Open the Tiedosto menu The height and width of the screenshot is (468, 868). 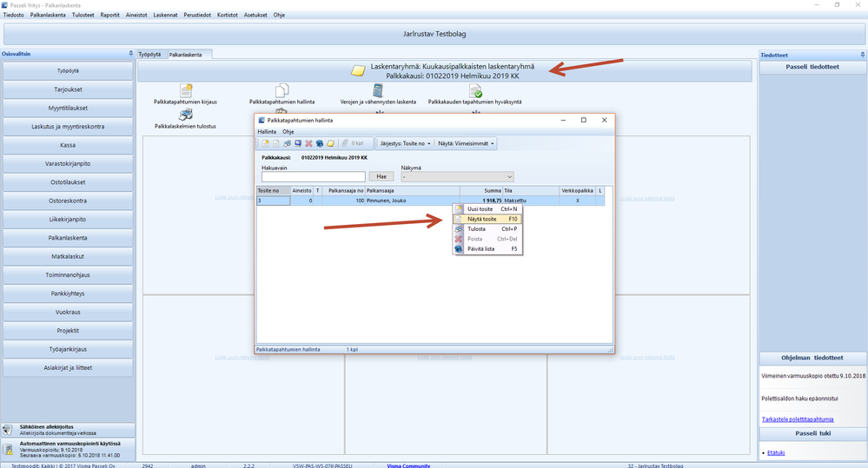[14, 15]
